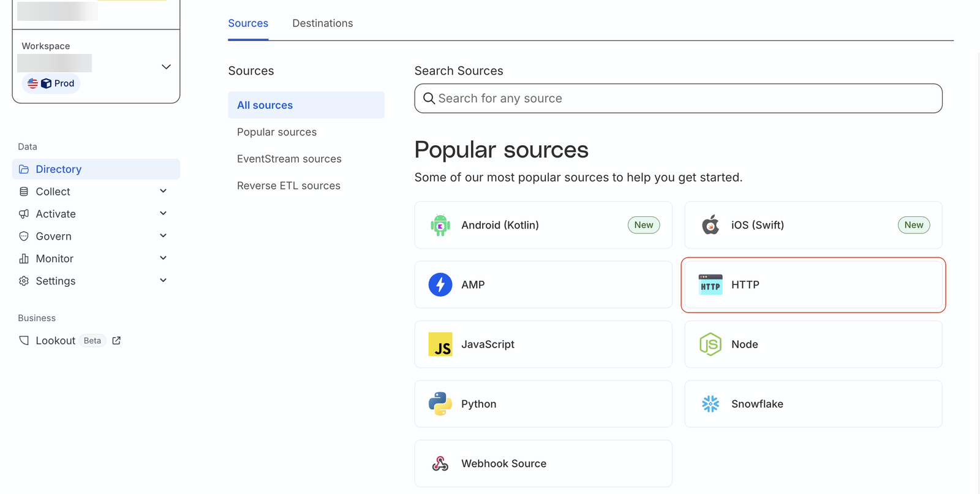Viewport: 980px width, 494px height.
Task: Click the 'Python' source name
Action: click(479, 404)
